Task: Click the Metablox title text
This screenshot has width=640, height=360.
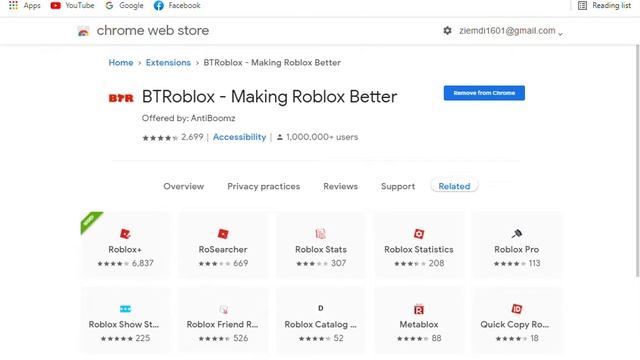Action: pos(419,324)
